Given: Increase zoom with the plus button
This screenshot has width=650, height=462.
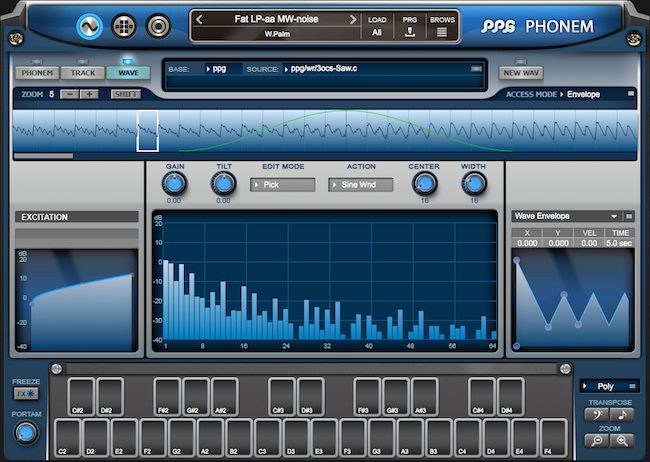Looking at the screenshot, I should pyautogui.click(x=89, y=94).
